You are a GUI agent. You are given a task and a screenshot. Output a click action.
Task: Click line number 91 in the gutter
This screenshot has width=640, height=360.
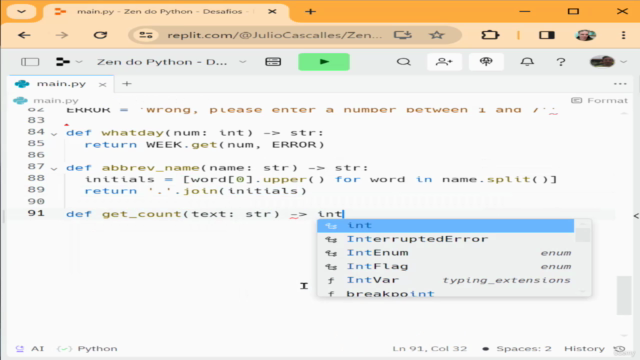(36, 213)
